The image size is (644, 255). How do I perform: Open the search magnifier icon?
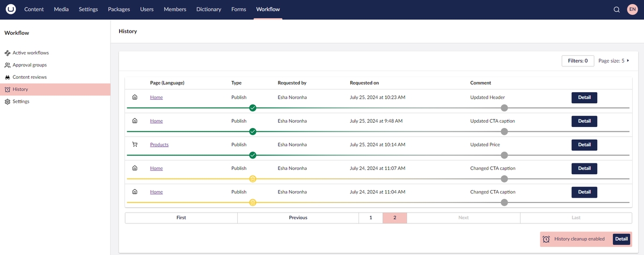617,10
